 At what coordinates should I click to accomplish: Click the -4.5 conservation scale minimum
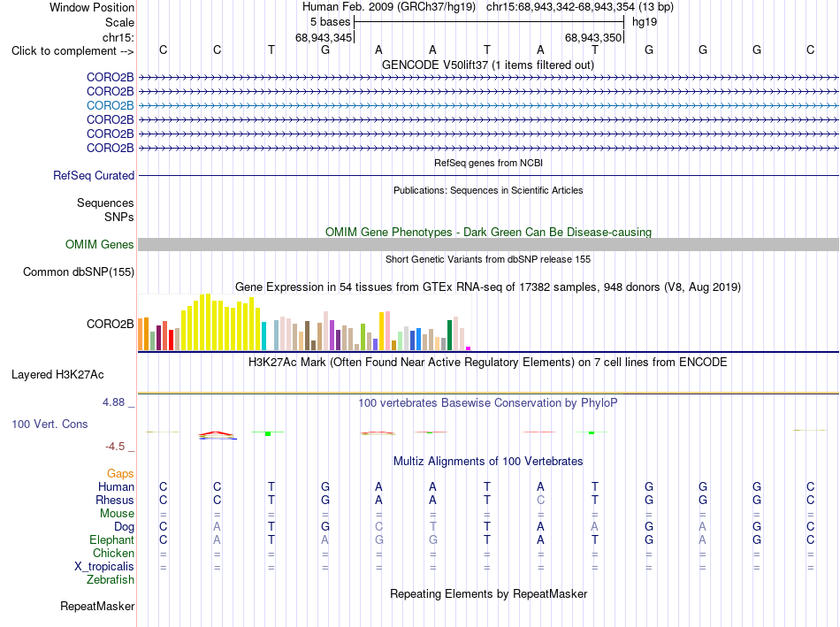tap(115, 447)
